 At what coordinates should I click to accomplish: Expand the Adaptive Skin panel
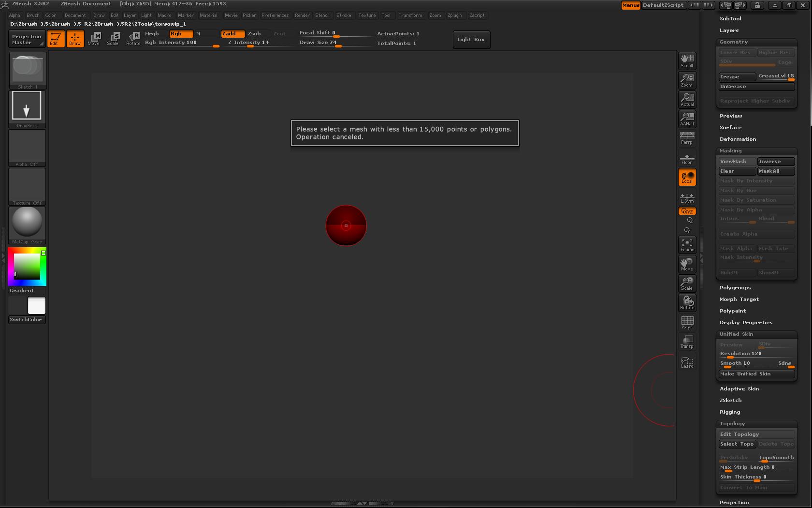tap(739, 389)
